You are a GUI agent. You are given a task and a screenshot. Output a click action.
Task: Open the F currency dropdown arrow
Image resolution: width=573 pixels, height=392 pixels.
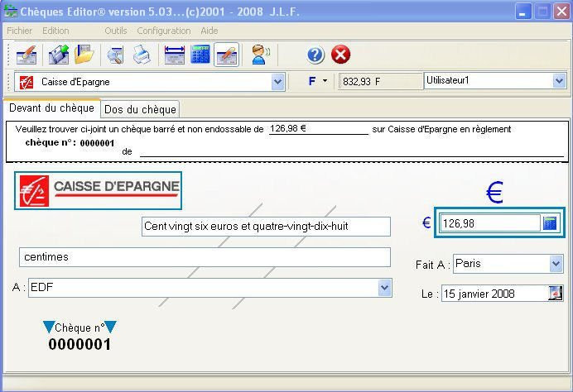point(325,81)
